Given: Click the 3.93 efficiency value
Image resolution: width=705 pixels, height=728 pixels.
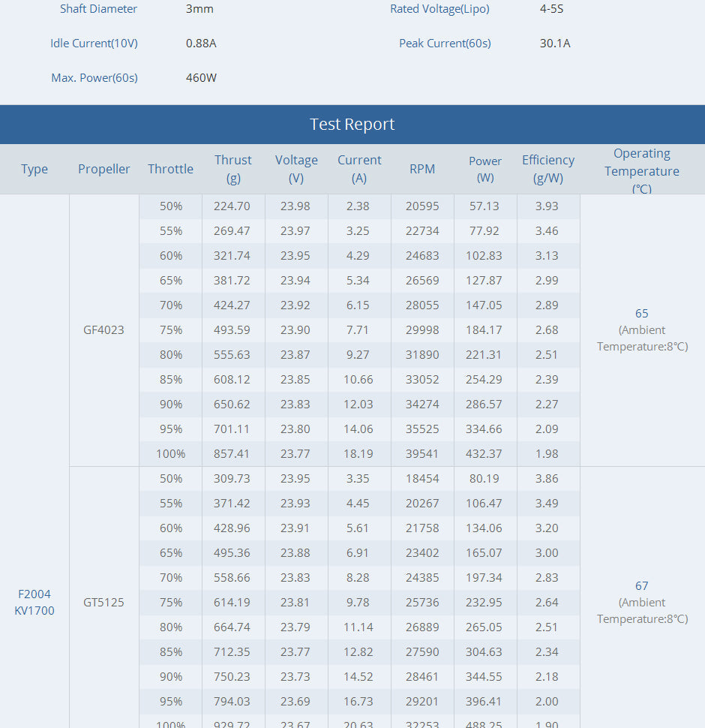Looking at the screenshot, I should click(547, 206).
